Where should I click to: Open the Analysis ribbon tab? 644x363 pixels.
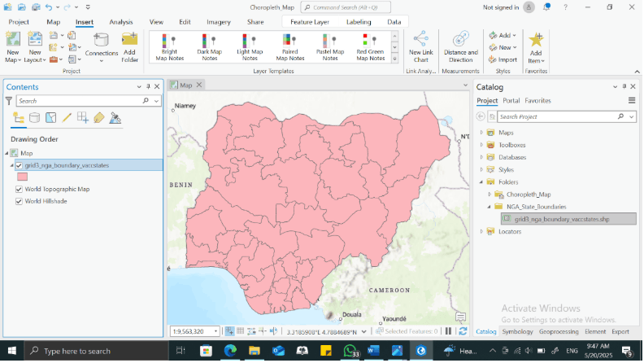coord(121,22)
